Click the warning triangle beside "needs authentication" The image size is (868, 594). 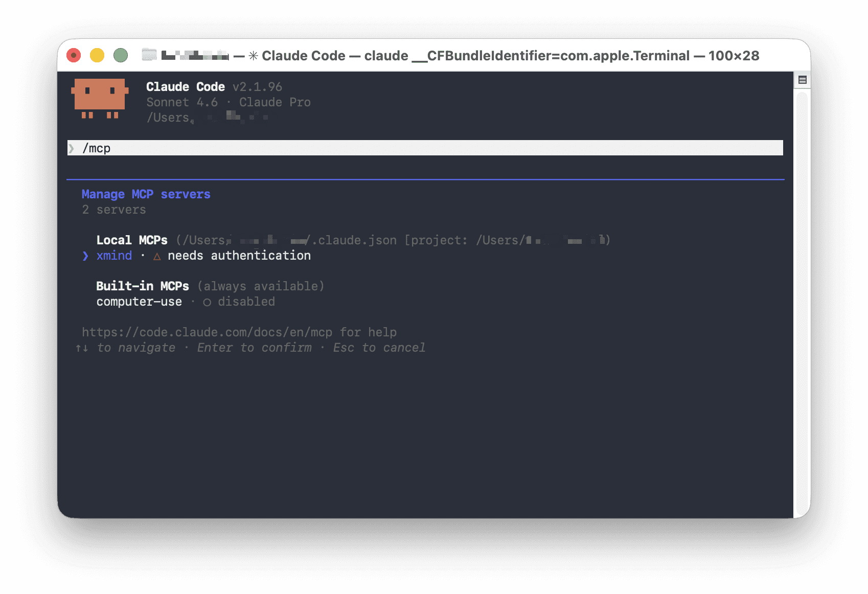pos(156,256)
